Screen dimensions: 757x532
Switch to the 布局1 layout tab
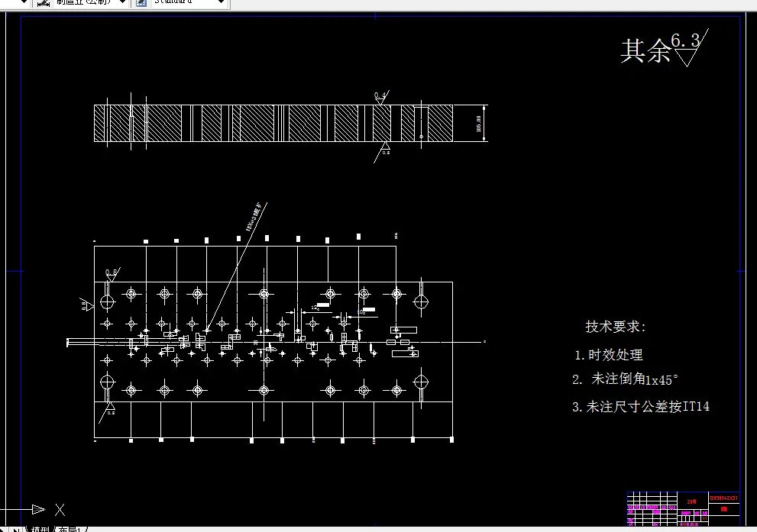pos(70,530)
